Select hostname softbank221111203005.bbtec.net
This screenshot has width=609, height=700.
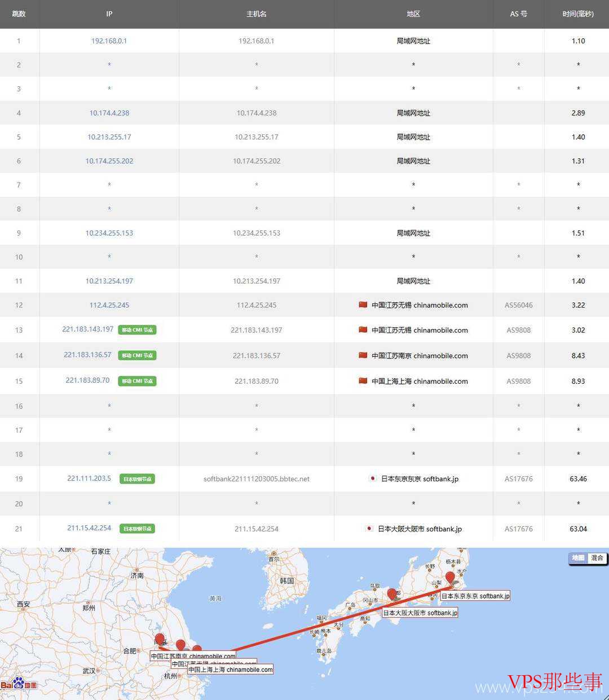(x=257, y=479)
